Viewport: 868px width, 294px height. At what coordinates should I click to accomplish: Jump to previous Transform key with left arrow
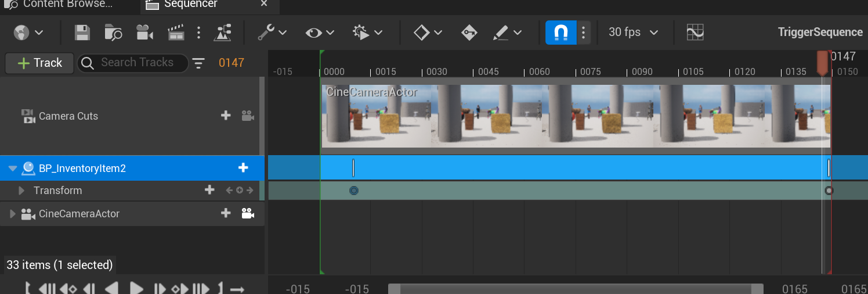tap(229, 190)
